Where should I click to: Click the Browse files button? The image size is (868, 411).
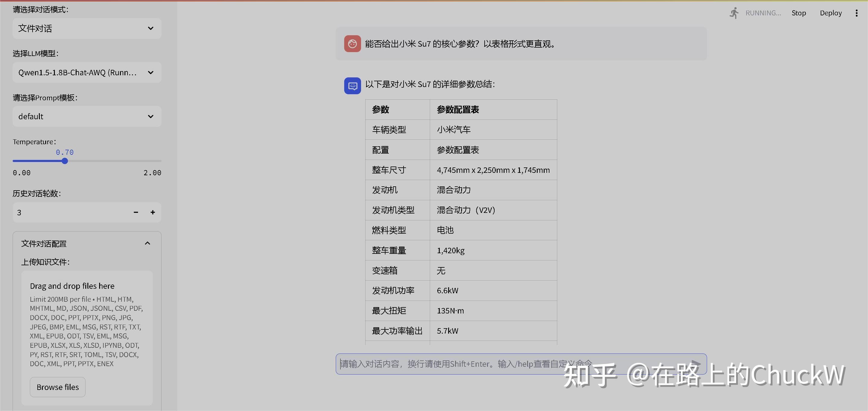(x=58, y=387)
